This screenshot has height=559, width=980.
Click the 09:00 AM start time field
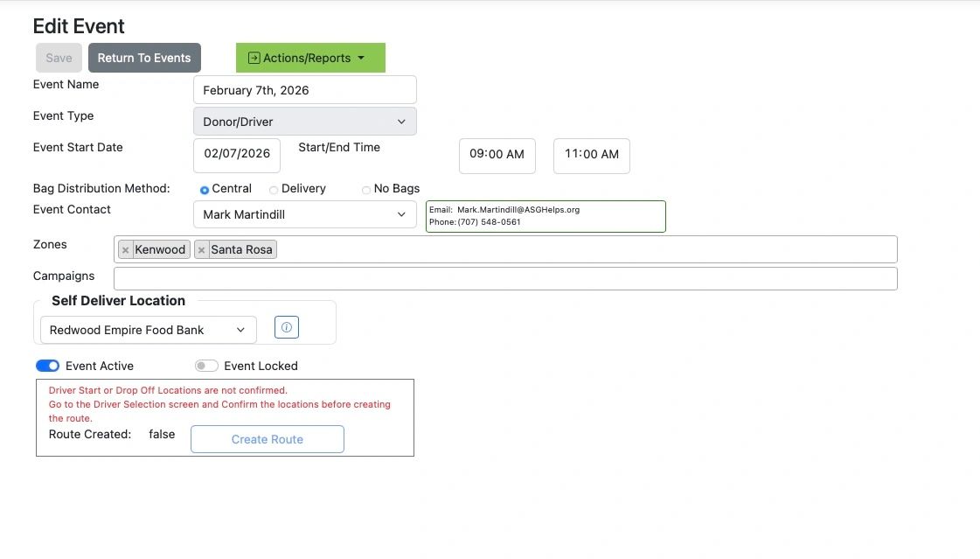[497, 155]
